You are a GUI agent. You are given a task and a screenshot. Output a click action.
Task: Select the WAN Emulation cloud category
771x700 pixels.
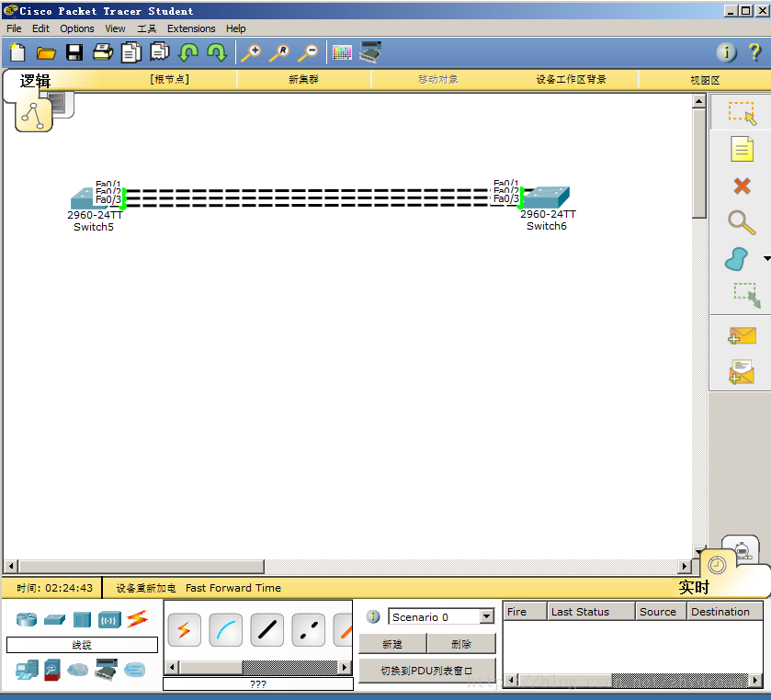pyautogui.click(x=77, y=670)
